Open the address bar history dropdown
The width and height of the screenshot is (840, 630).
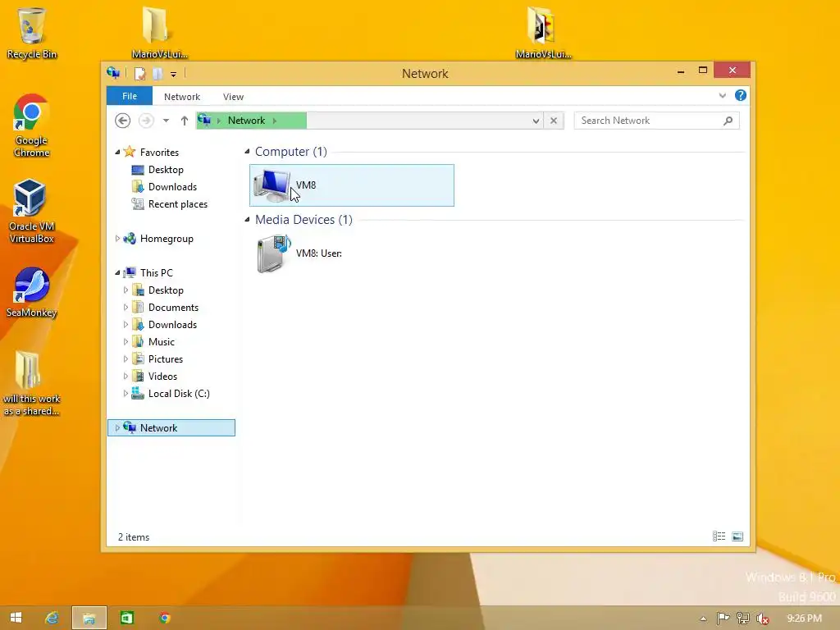coord(535,121)
